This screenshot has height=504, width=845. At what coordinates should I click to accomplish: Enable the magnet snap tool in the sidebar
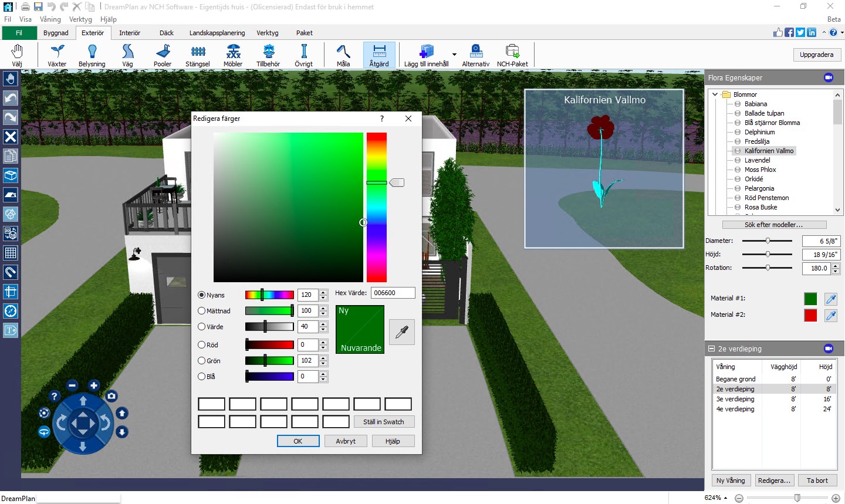coord(10,272)
